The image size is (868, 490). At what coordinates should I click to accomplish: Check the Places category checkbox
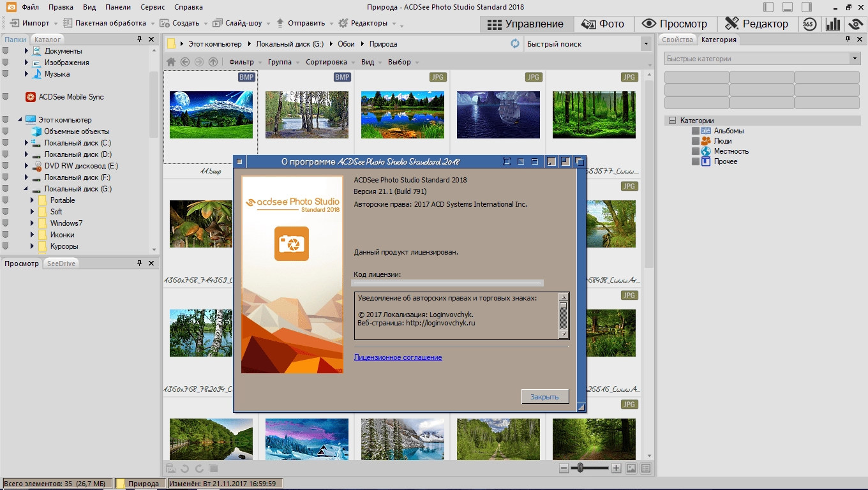tap(696, 151)
